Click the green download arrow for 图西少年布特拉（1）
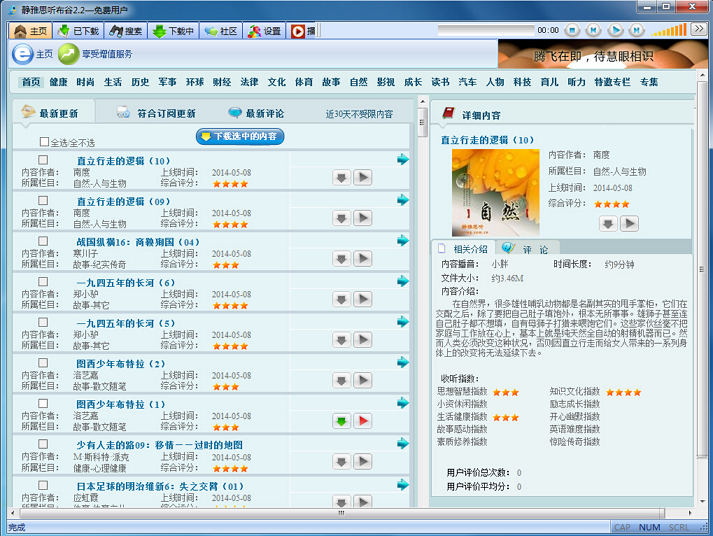Image resolution: width=713 pixels, height=536 pixels. tap(342, 421)
